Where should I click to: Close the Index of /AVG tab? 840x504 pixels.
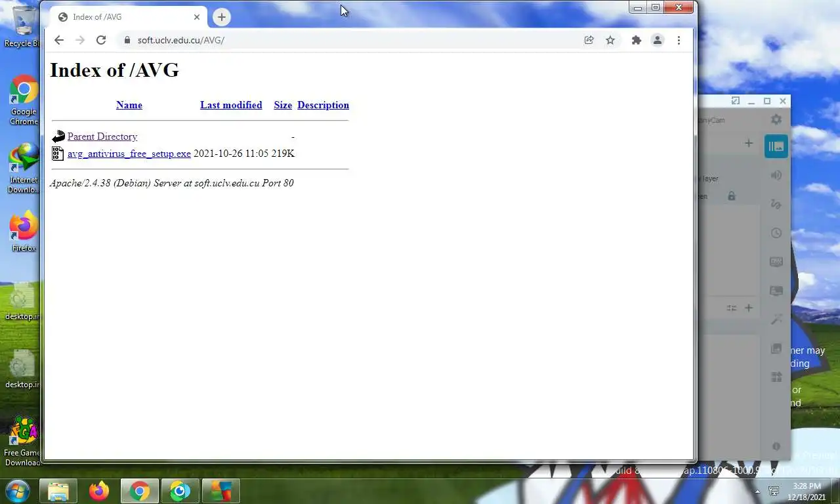(197, 17)
